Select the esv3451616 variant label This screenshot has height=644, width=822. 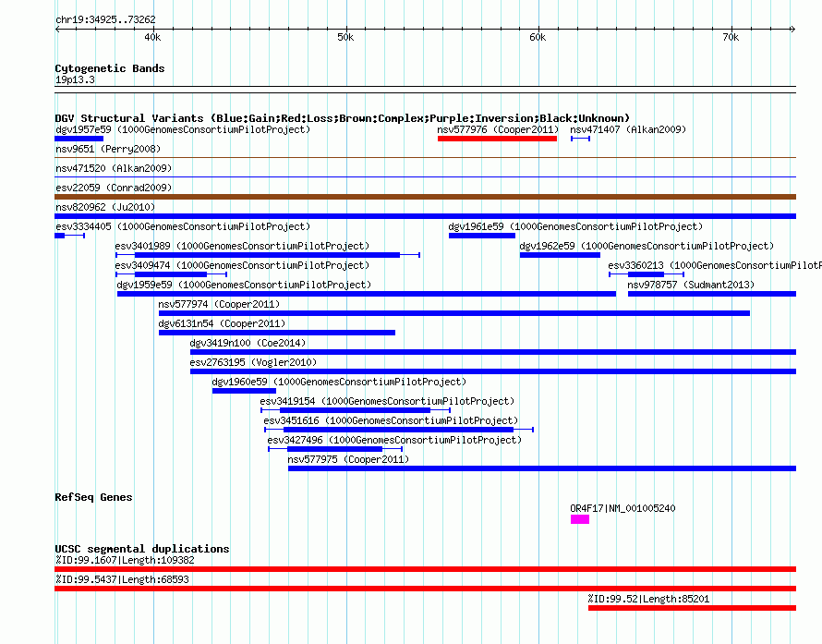click(x=391, y=420)
